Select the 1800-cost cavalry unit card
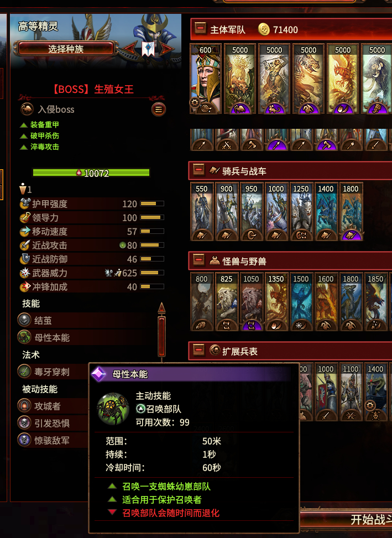The width and height of the screenshot is (392, 538). tap(351, 212)
